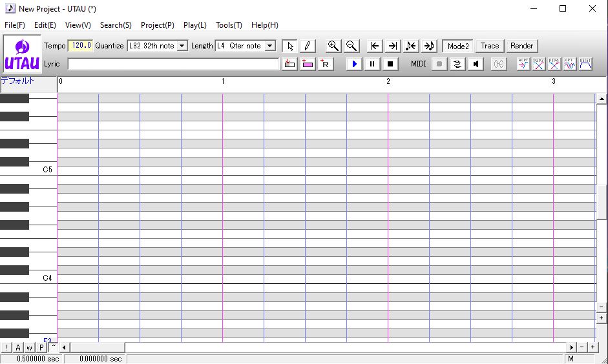This screenshot has width=608, height=364.
Task: Click the plus button on the right edge
Action: point(602,318)
